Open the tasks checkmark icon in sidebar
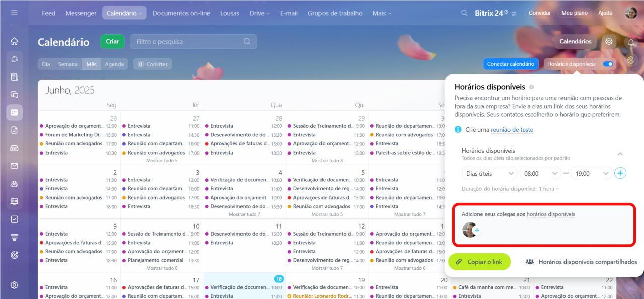The height and width of the screenshot is (299, 644). click(x=14, y=219)
